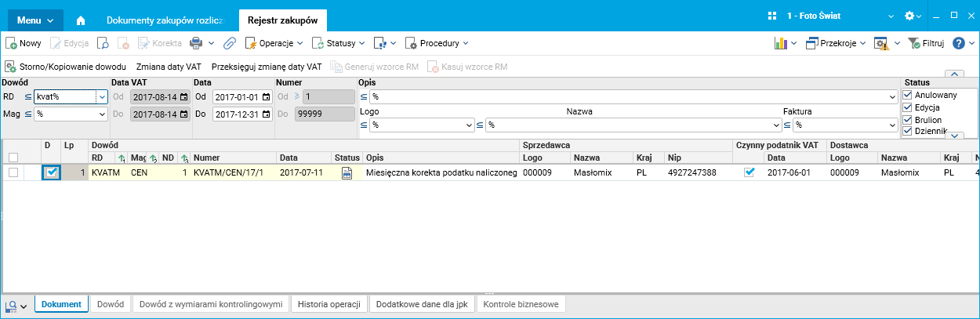The image size is (980, 319).
Task: Select the cell KVATM/CEN/17/1
Action: pyautogui.click(x=234, y=172)
